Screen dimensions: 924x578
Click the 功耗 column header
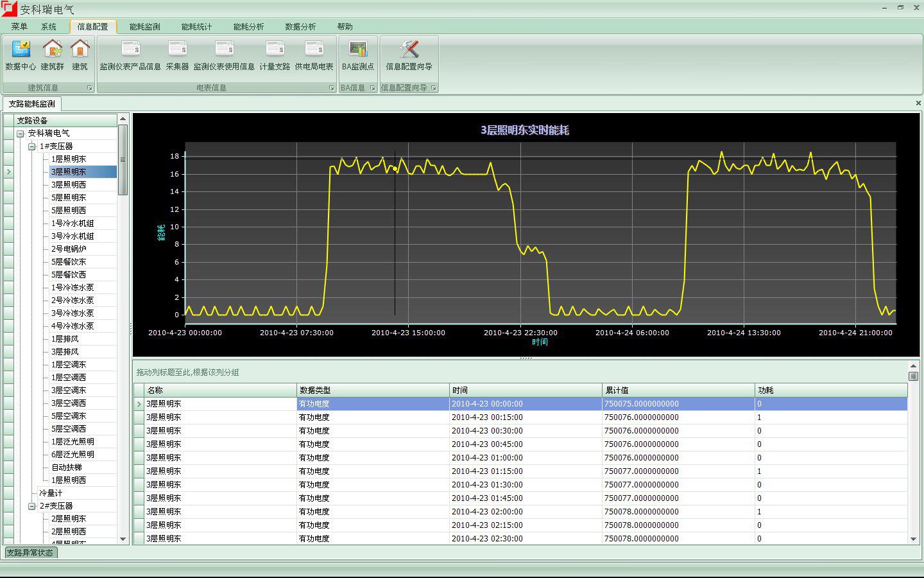(x=766, y=390)
